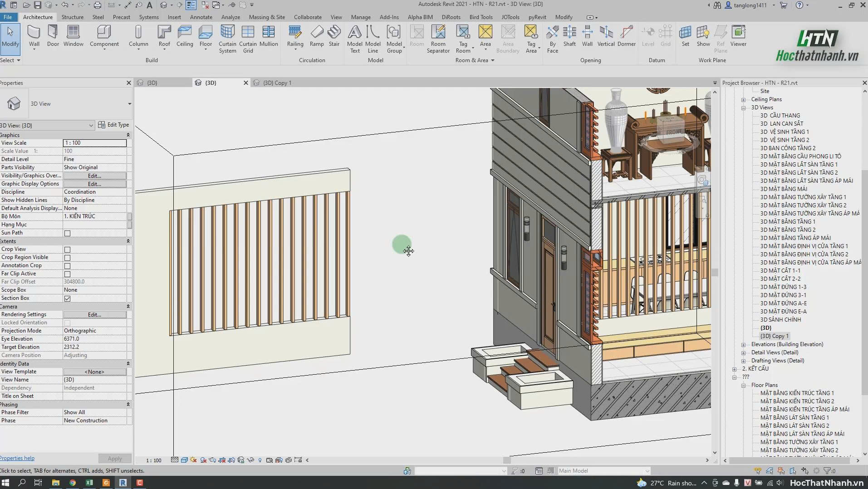This screenshot has height=489, width=868.
Task: Collapse the 3D Views tree node
Action: tap(743, 108)
